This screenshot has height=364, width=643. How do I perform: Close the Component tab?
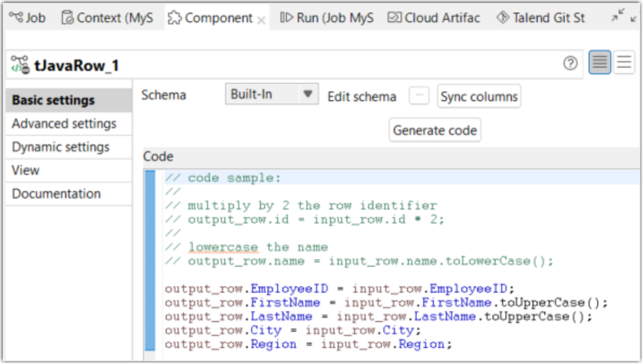pos(261,20)
